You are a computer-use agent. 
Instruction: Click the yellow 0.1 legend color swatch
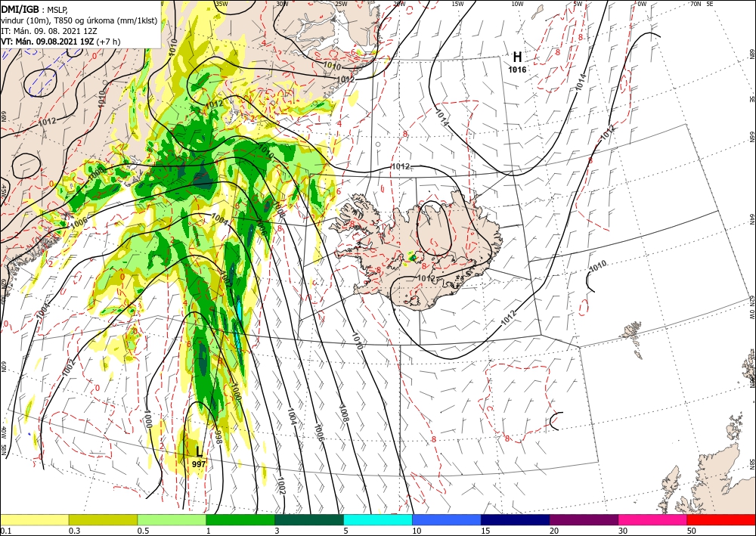[x=35, y=519]
